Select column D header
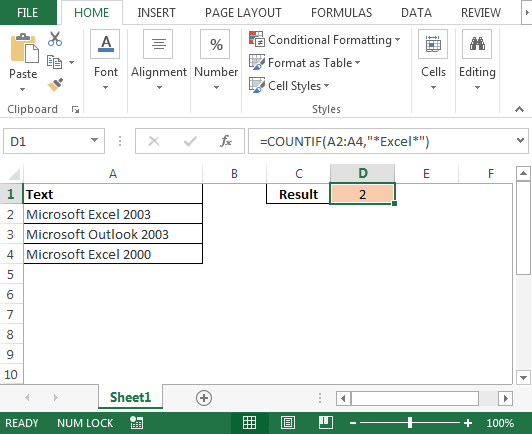Image resolution: width=532 pixels, height=434 pixels. pyautogui.click(x=363, y=173)
